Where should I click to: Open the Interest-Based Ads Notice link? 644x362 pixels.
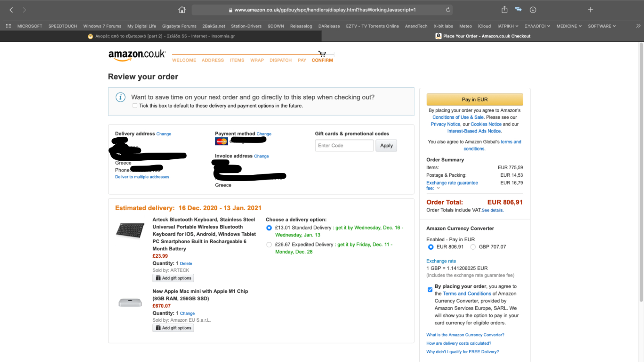(474, 131)
